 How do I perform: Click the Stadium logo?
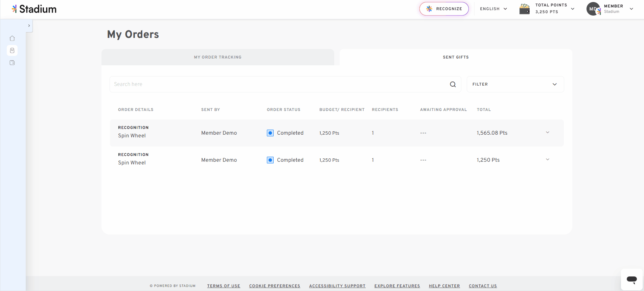point(34,9)
